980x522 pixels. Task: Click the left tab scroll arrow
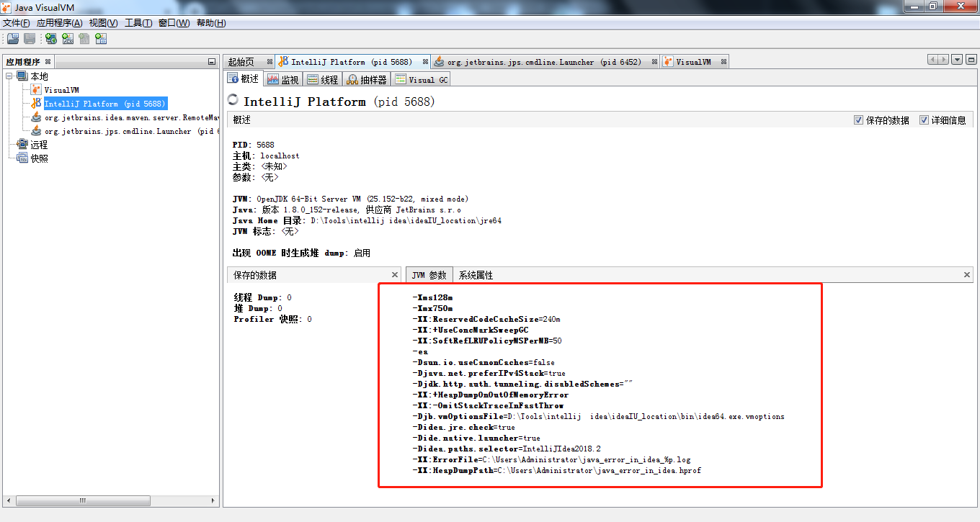[x=933, y=60]
